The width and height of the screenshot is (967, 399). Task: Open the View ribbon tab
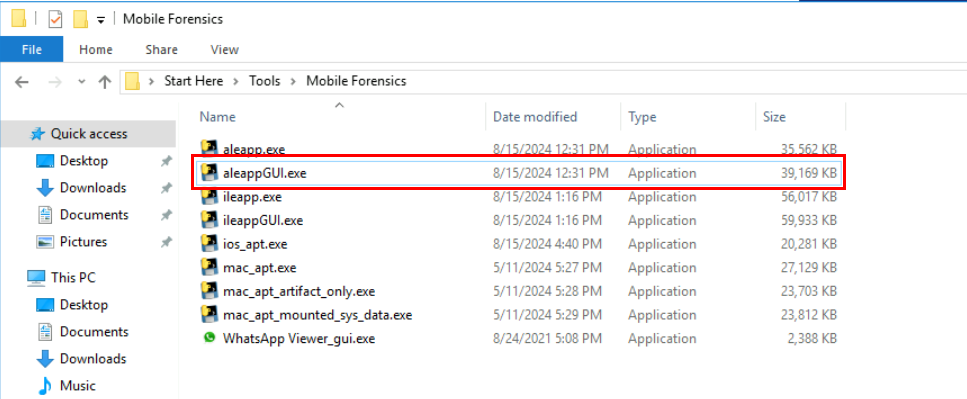point(224,49)
